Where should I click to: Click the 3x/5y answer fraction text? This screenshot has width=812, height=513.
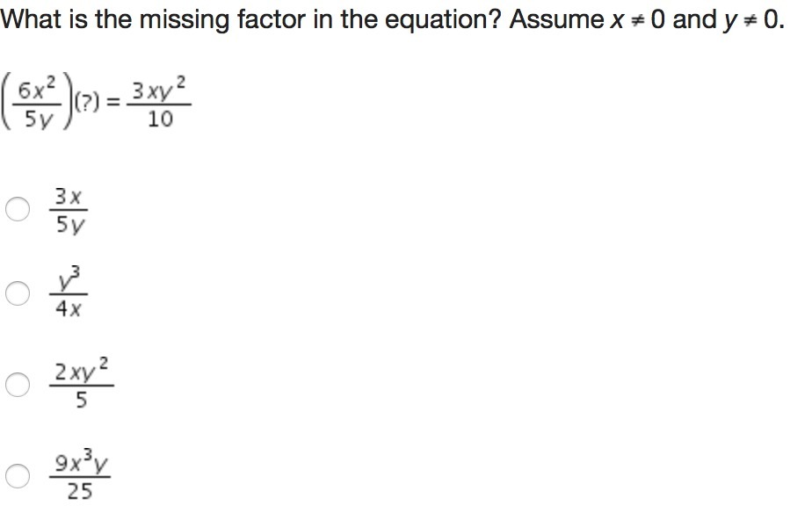(x=70, y=210)
